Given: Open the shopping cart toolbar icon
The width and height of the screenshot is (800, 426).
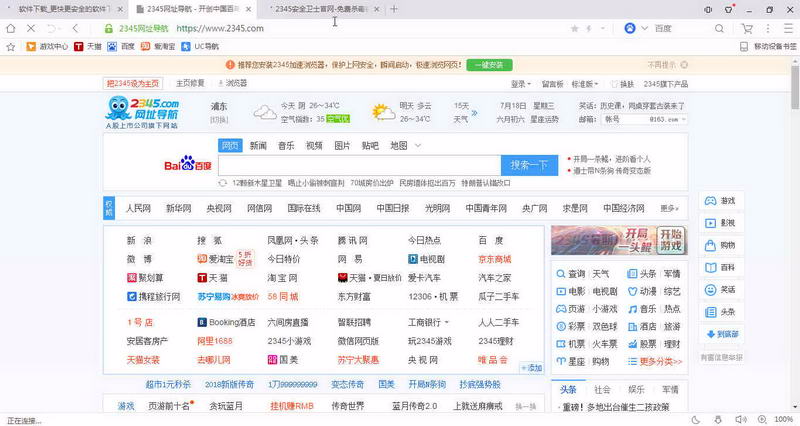Looking at the screenshot, I should [747, 29].
